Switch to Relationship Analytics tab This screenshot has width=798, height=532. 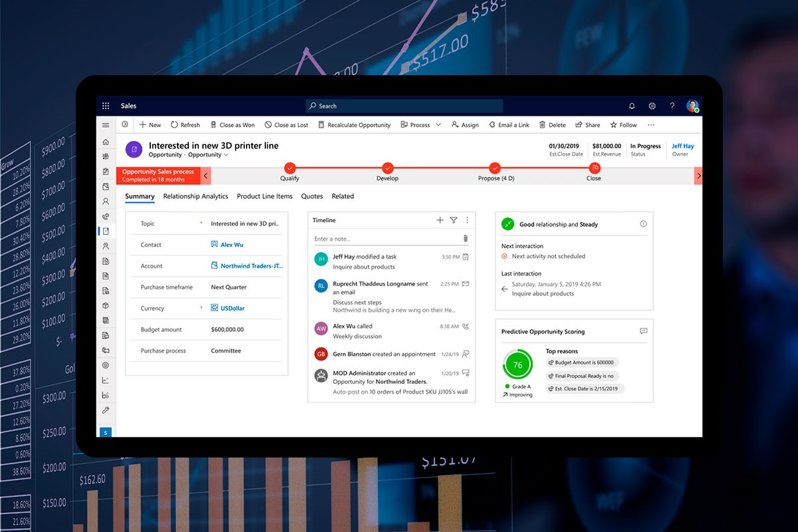(x=196, y=196)
